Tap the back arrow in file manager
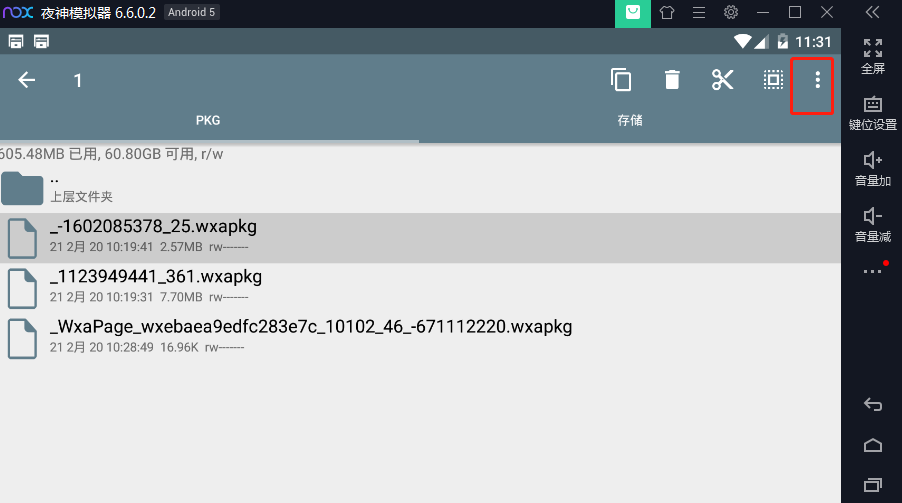 point(26,80)
